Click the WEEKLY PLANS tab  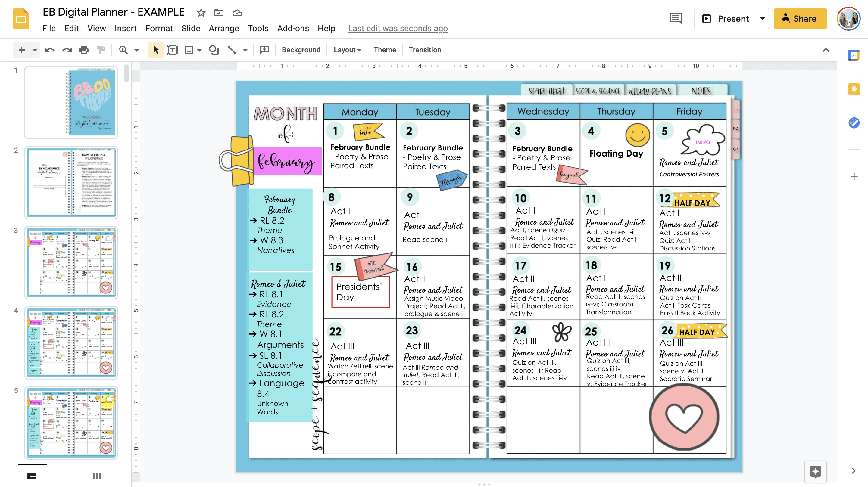click(649, 91)
